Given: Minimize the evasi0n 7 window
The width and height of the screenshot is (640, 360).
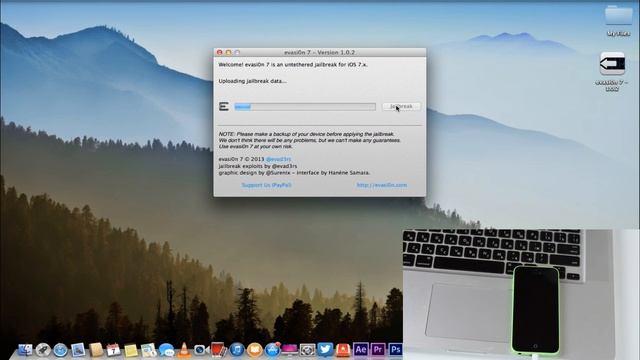Looking at the screenshot, I should (229, 53).
